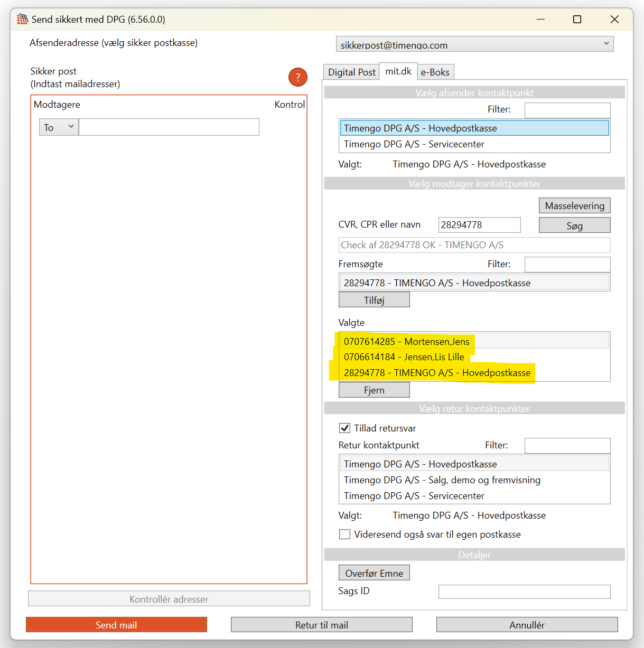Viewport: 644px width, 648px height.
Task: Switch to the Digital Post tab
Action: click(x=351, y=72)
